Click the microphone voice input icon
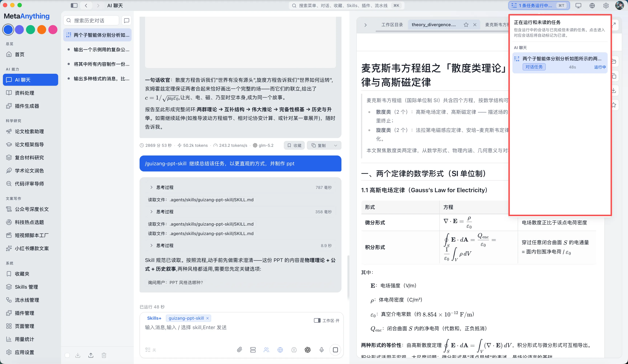 tap(321, 350)
